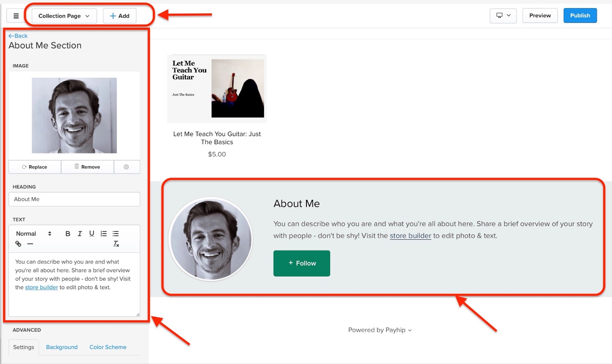The width and height of the screenshot is (612, 364).
Task: Click the green Follow button
Action: (302, 263)
